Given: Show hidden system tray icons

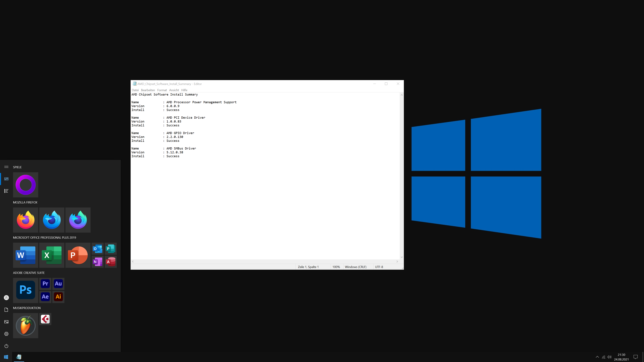Looking at the screenshot, I should coord(597,357).
